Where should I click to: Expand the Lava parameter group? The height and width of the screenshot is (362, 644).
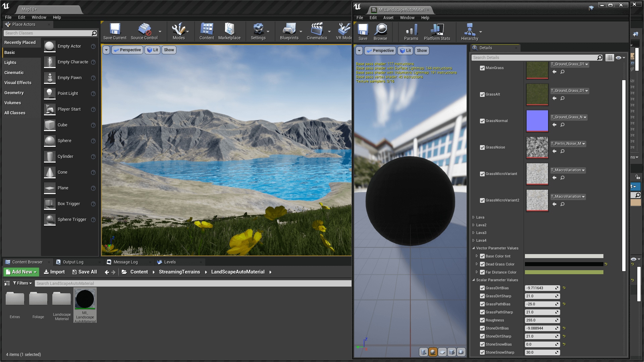(473, 218)
